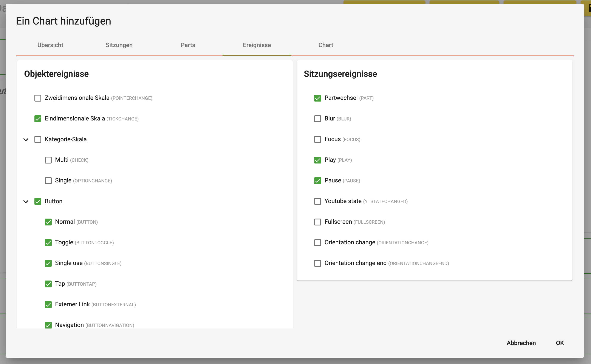The width and height of the screenshot is (591, 364).
Task: Switch to the Übersicht tab
Action: coord(50,45)
